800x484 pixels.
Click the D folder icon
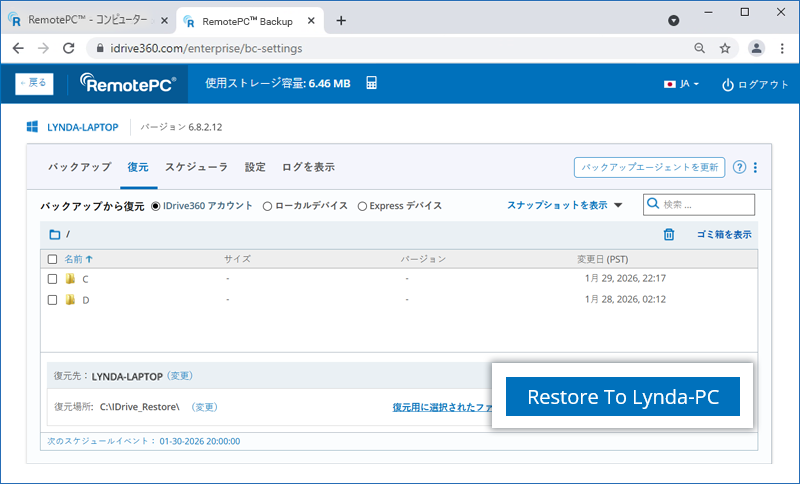[x=70, y=300]
